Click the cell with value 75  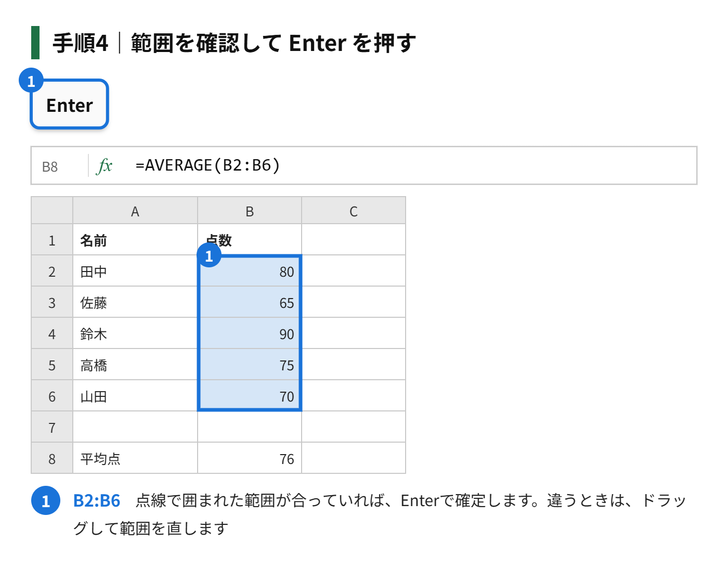click(250, 365)
